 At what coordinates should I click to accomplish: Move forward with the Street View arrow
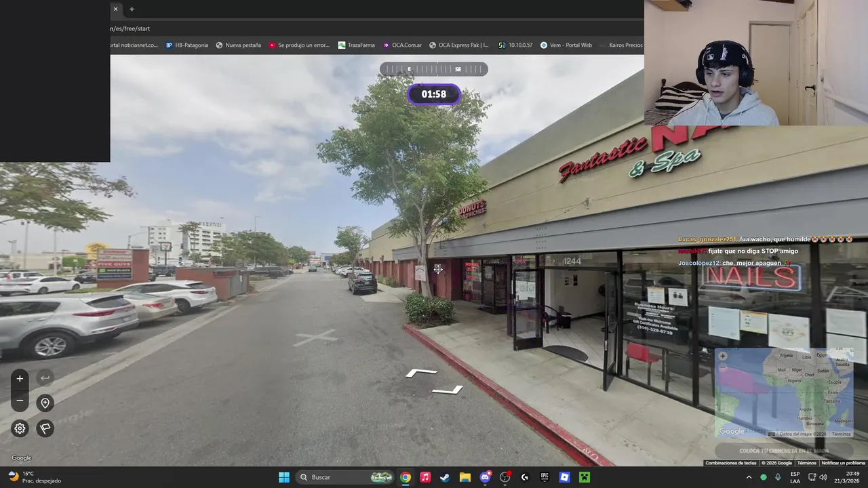[x=421, y=373]
